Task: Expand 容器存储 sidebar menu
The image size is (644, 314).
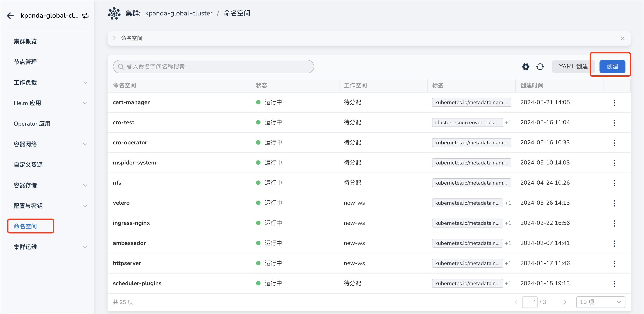Action: pyautogui.click(x=85, y=185)
